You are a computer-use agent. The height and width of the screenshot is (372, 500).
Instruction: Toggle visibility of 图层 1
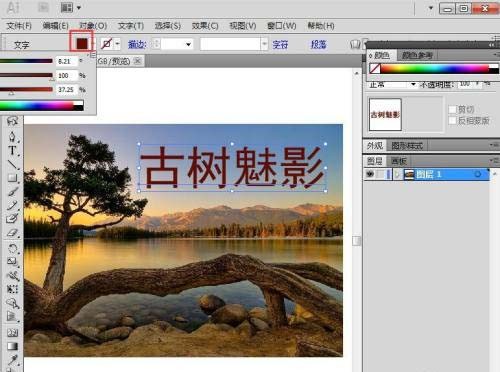point(370,174)
